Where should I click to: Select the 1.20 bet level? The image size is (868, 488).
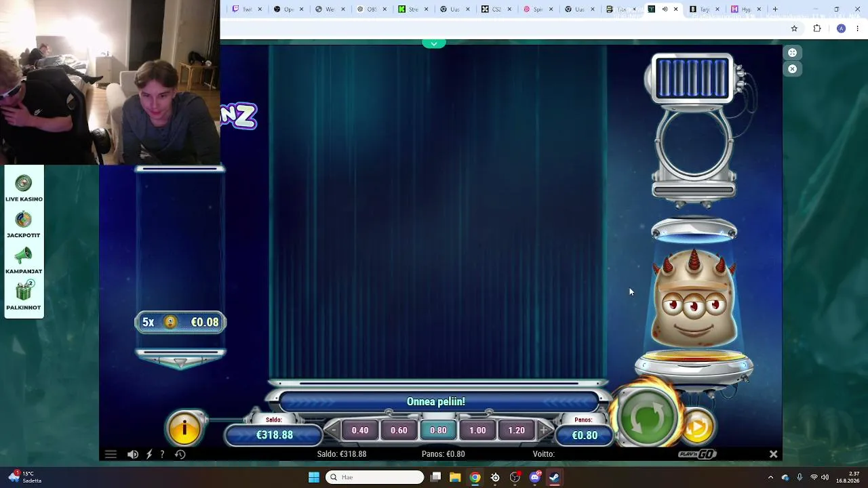pos(517,430)
